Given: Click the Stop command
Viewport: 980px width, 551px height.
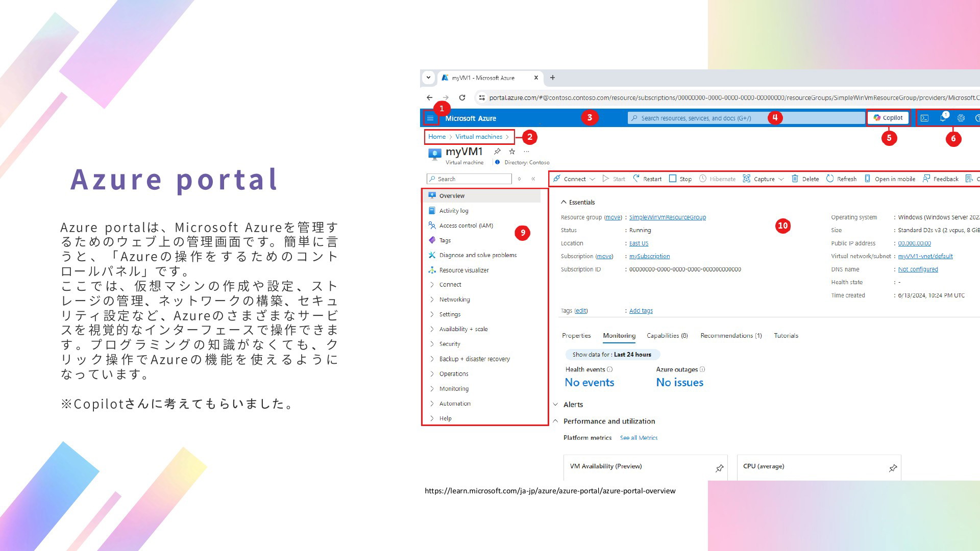Looking at the screenshot, I should [680, 179].
